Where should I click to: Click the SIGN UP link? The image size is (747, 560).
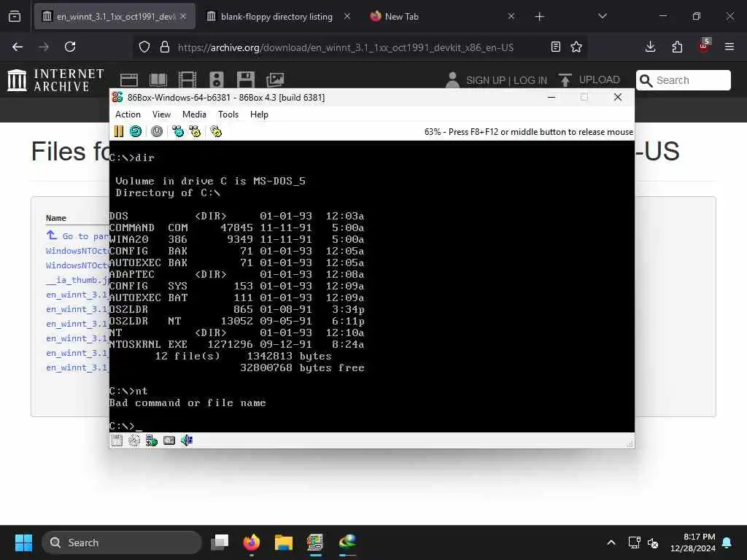pyautogui.click(x=485, y=80)
